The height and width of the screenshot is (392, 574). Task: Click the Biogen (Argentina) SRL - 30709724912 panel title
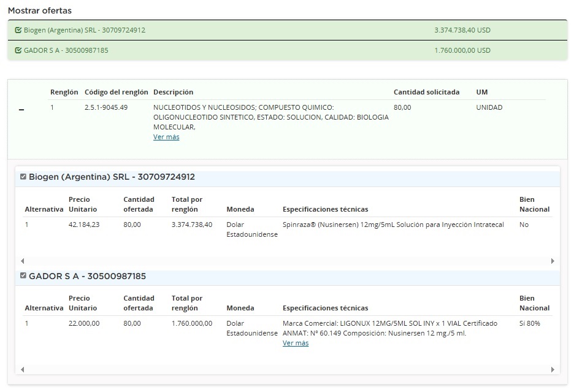pyautogui.click(x=112, y=177)
